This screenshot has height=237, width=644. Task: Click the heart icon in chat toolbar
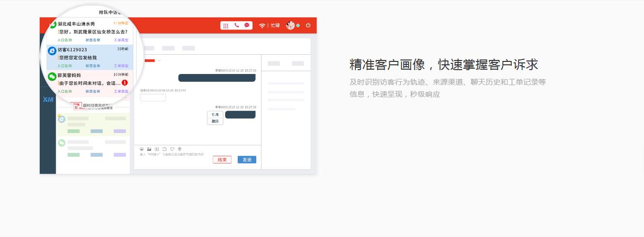tap(172, 149)
